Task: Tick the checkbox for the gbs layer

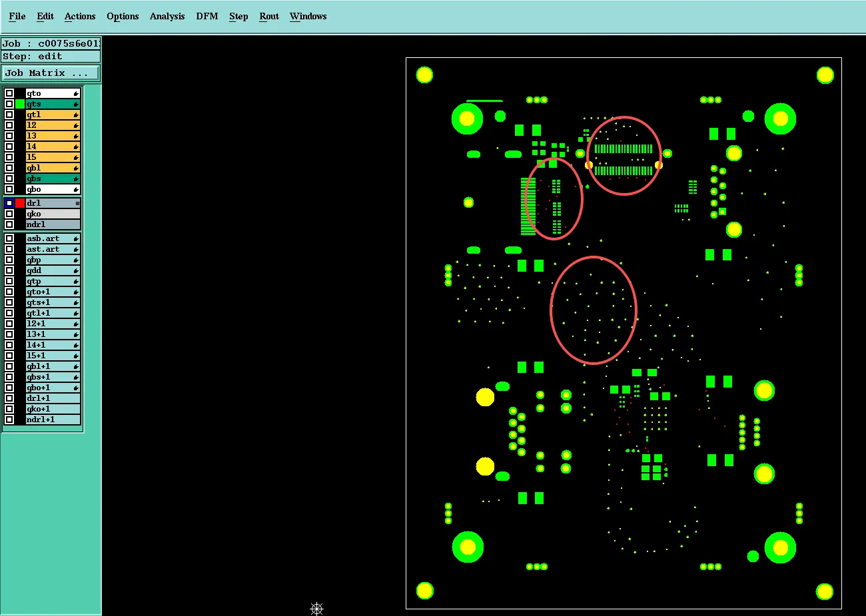Action: [9, 179]
